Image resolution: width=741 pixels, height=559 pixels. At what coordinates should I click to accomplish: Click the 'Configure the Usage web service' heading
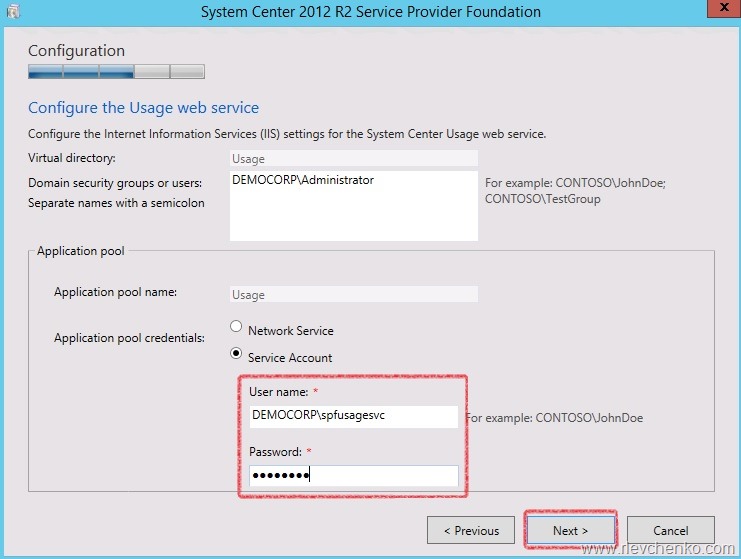(143, 108)
